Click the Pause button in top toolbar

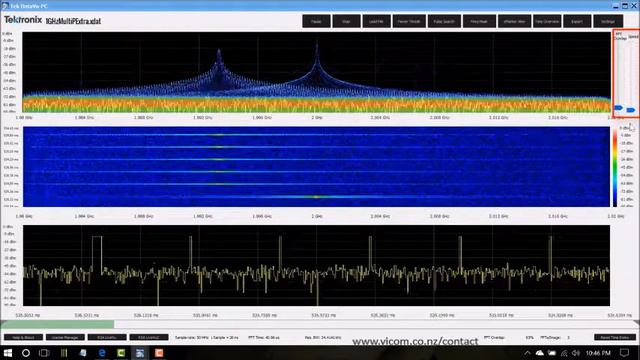pos(316,21)
